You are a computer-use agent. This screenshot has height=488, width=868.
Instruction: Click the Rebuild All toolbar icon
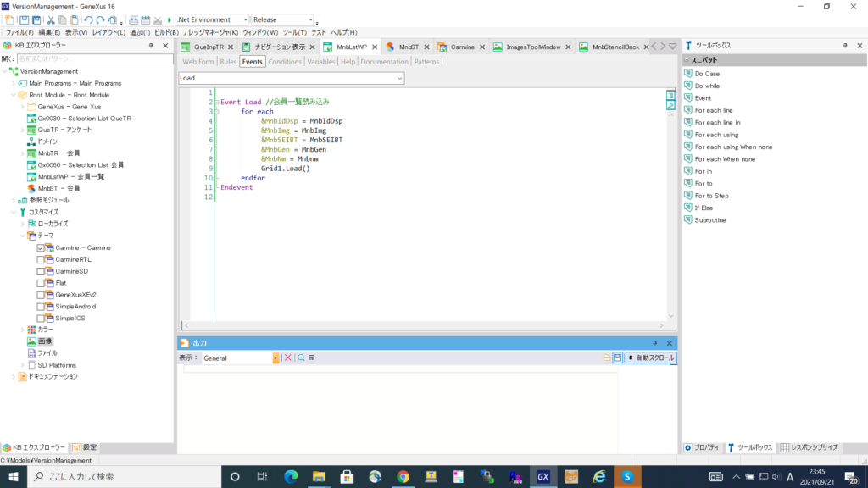(145, 20)
